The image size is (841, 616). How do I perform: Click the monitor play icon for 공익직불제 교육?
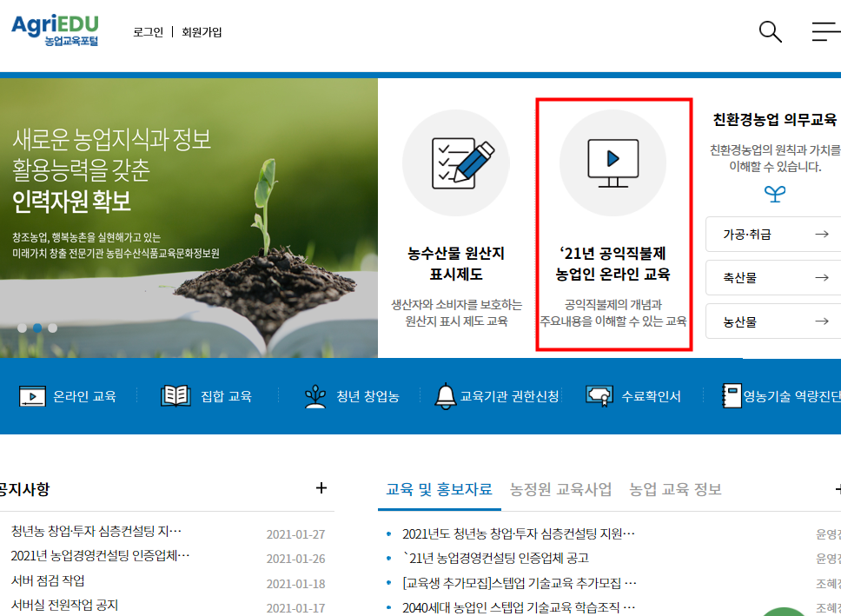coord(613,163)
